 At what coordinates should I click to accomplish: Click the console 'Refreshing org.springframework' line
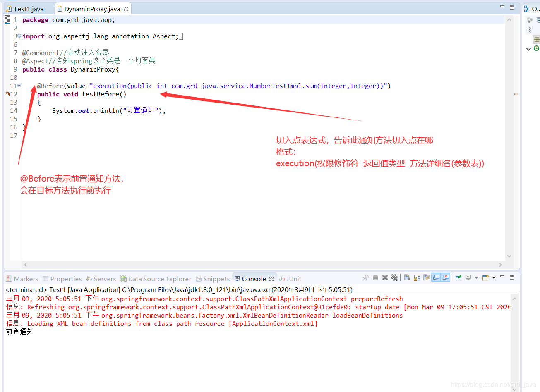pos(258,307)
